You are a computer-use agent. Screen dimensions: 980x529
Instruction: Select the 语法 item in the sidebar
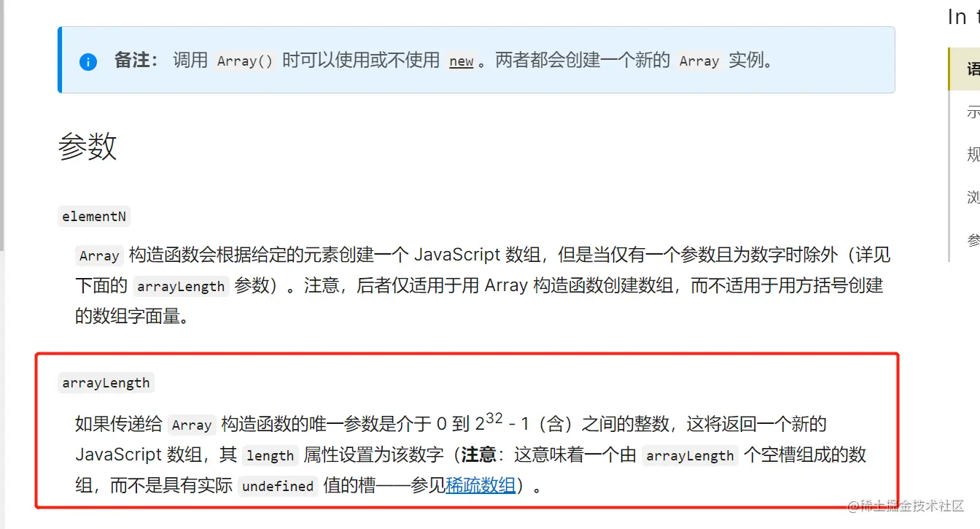973,68
